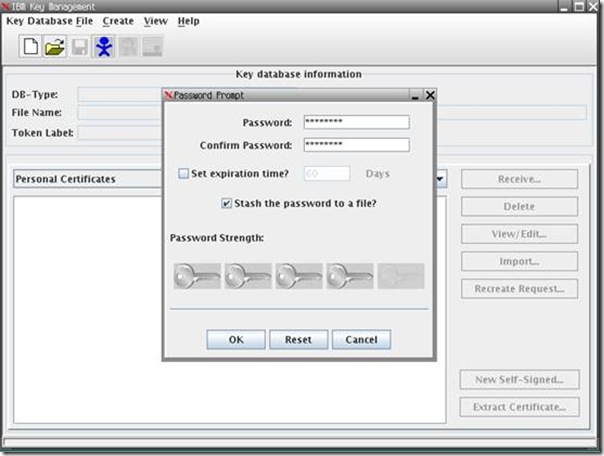Enable the Set expiration time checkbox
Viewport: 604px width, 456px height.
click(184, 174)
